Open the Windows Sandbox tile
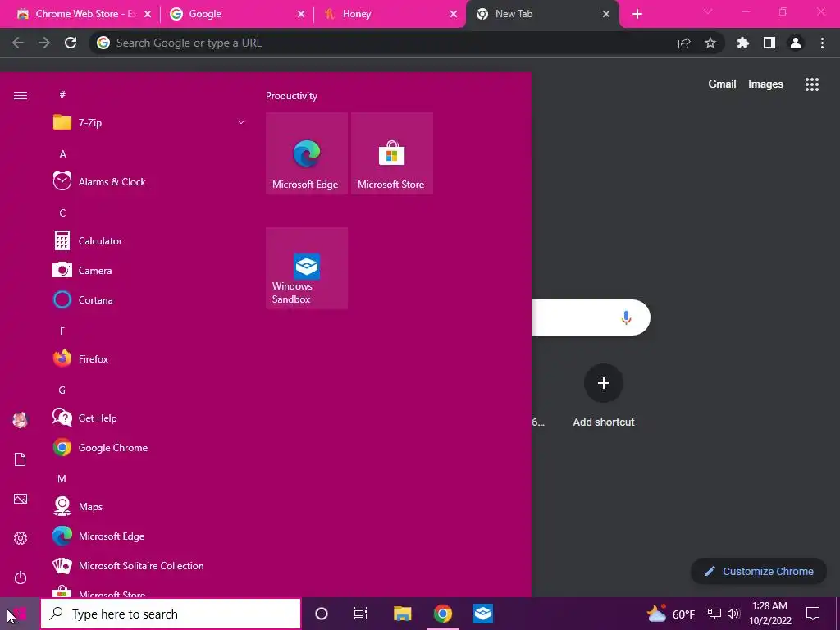 pos(307,268)
